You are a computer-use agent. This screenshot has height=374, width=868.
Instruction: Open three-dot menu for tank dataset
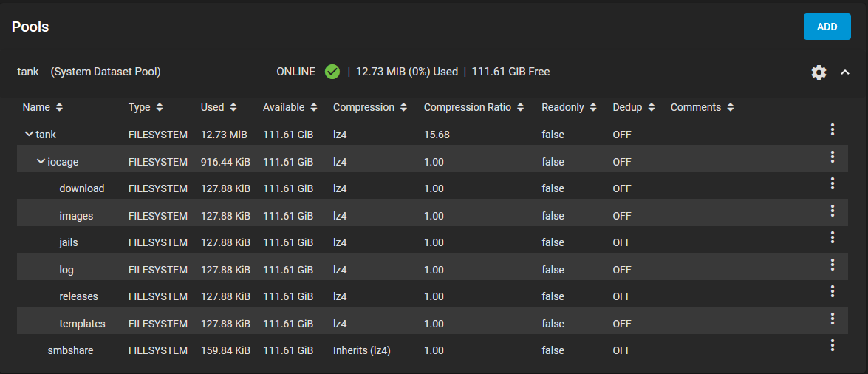tap(832, 129)
